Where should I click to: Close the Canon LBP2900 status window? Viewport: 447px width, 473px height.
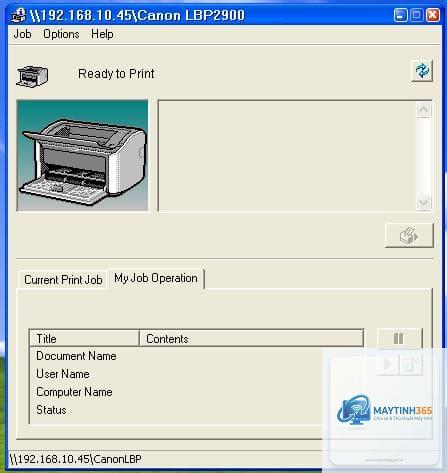[x=433, y=15]
